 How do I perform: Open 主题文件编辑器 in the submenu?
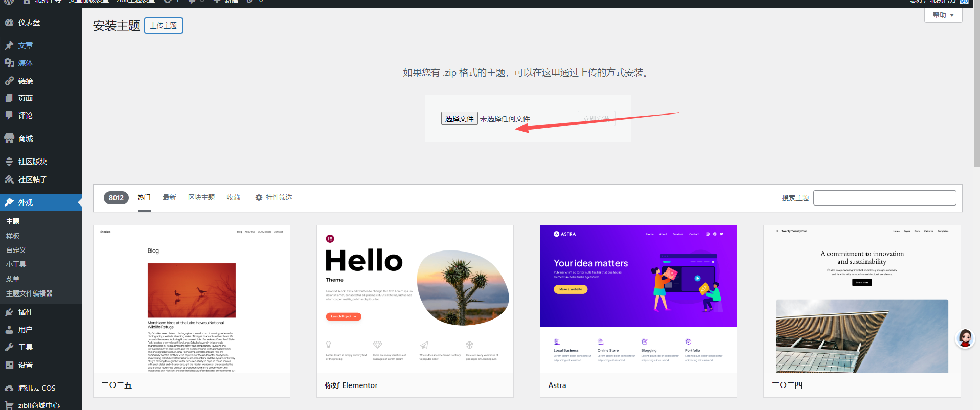coord(29,293)
